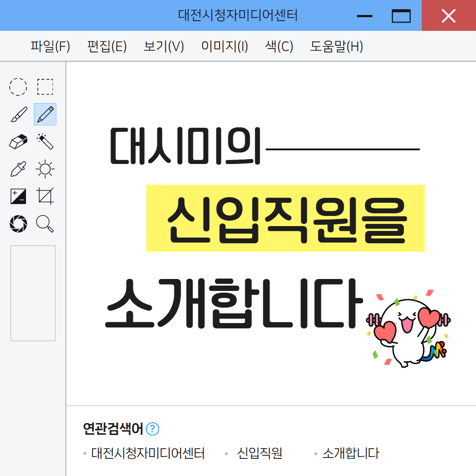Click the exposure contrast plus-minus icon
This screenshot has width=476, height=476.
(x=18, y=196)
